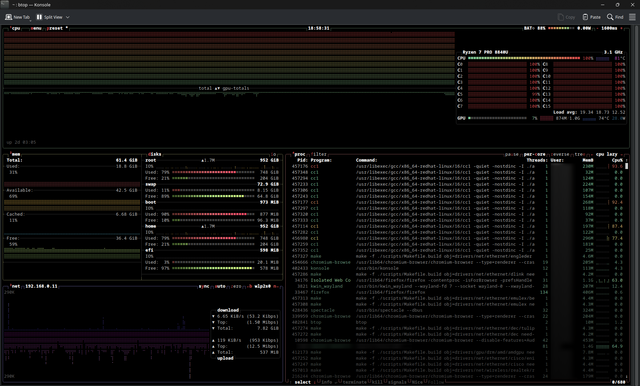Click the disks box label
Viewport: 640px width, 386px height.
[155, 154]
